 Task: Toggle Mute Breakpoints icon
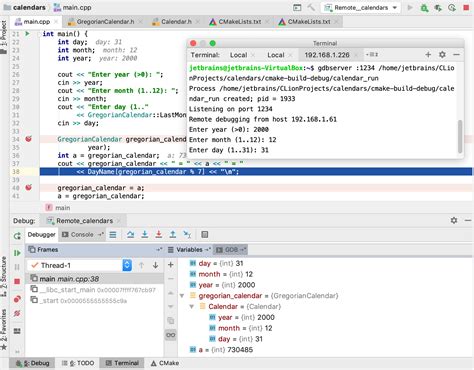(x=17, y=313)
